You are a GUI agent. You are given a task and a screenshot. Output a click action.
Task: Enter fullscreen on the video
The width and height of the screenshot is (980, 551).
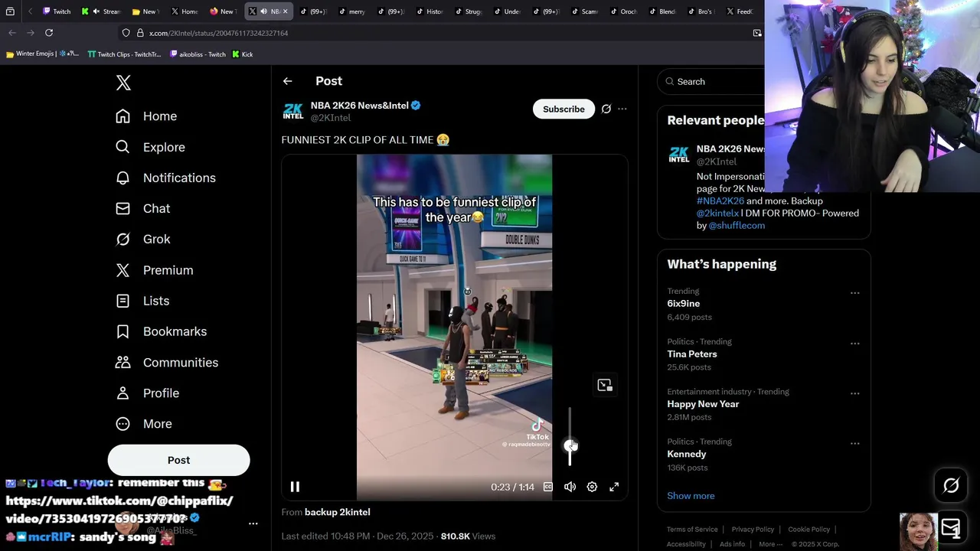[614, 487]
